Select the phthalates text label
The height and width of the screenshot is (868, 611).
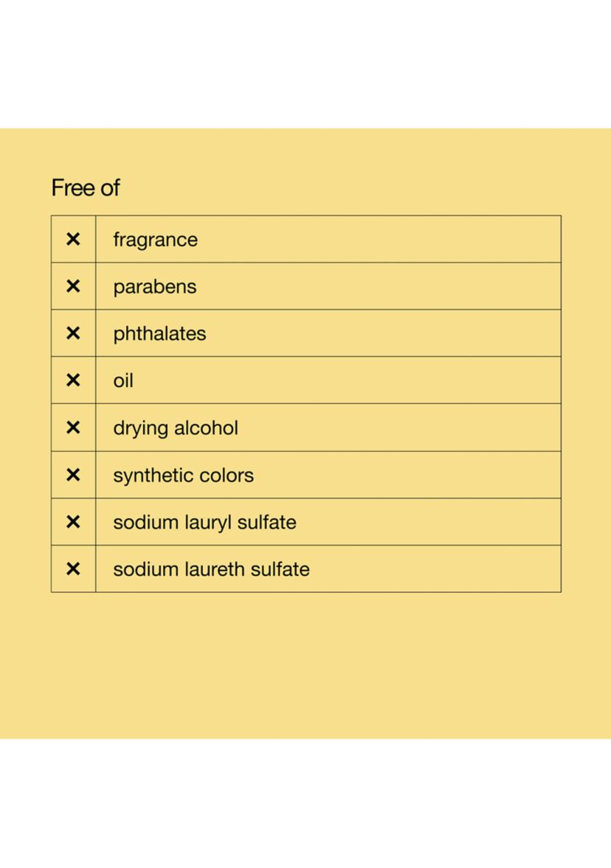coord(159,334)
